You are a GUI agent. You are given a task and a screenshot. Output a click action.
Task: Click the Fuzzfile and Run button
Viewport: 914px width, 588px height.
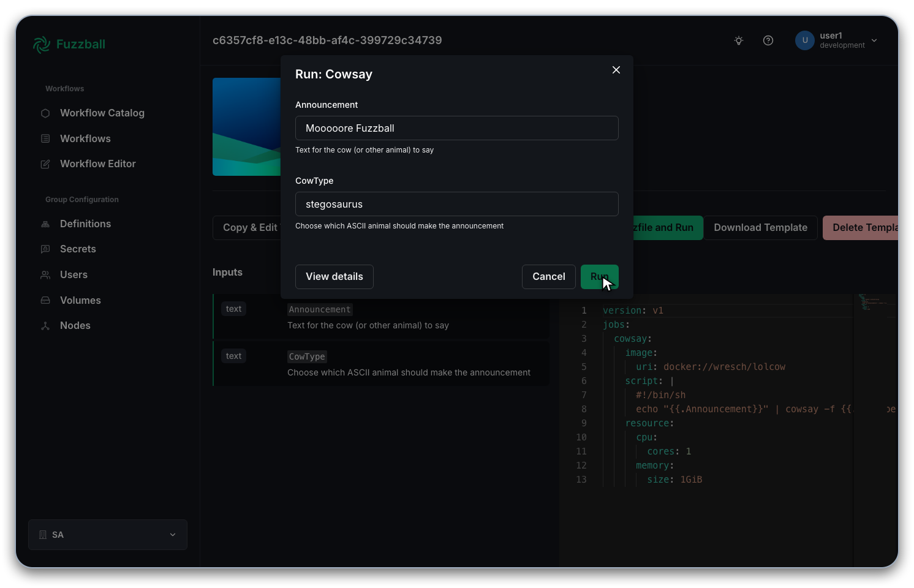click(x=668, y=228)
